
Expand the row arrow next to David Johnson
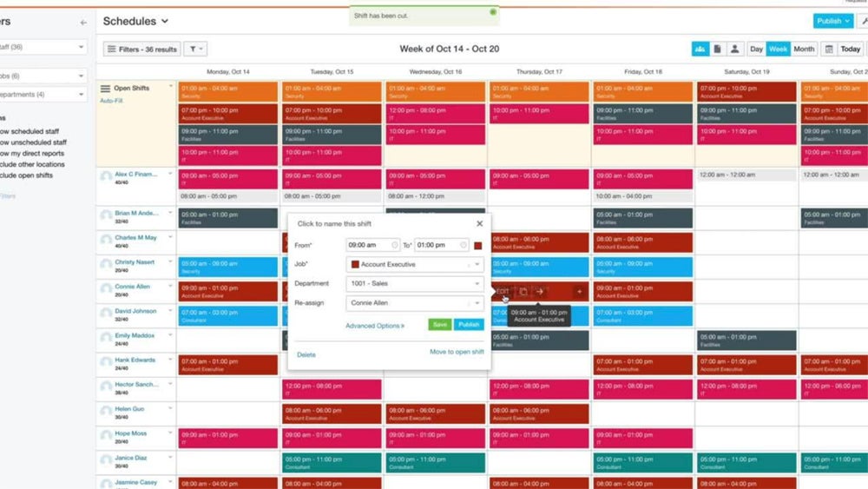170,311
